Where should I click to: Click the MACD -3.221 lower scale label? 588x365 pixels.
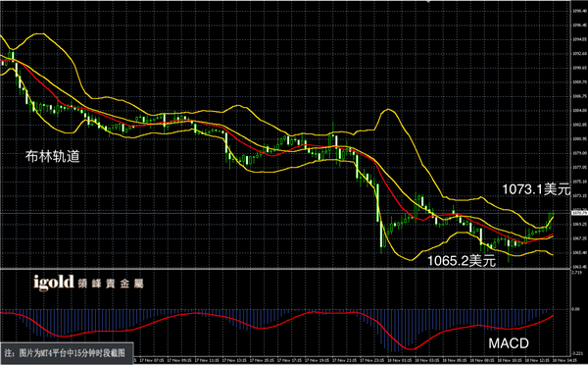click(x=578, y=353)
